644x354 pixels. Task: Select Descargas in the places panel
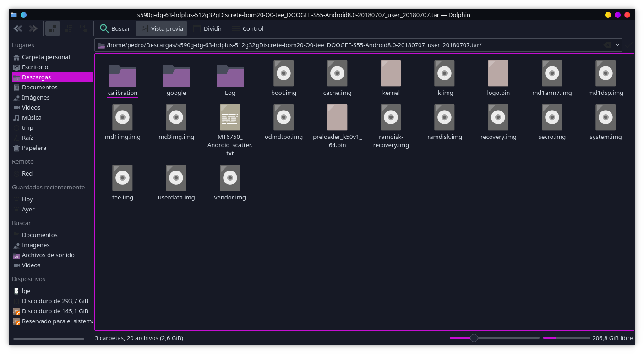(52, 77)
